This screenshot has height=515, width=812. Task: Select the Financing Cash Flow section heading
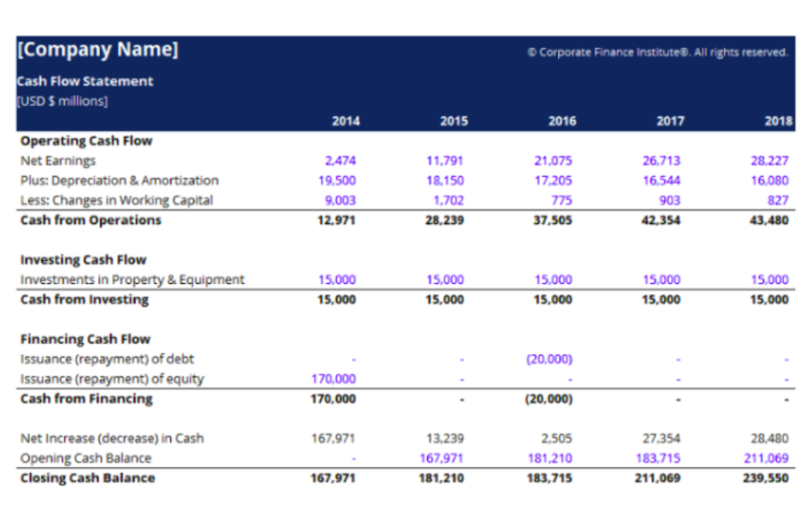[84, 339]
